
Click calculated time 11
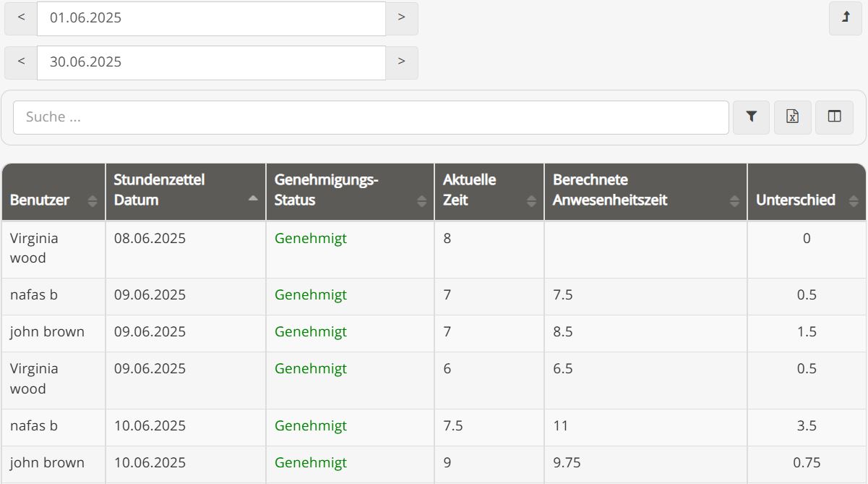[x=561, y=425]
